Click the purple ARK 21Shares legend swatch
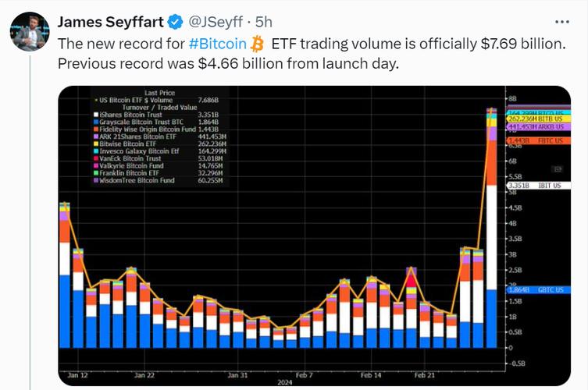This screenshot has height=390, width=588. click(94, 137)
